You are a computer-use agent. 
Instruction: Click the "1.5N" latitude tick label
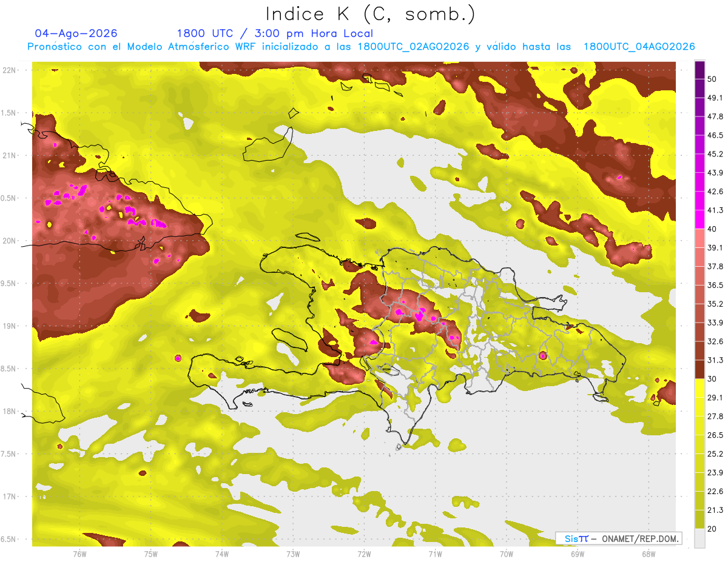coord(9,113)
